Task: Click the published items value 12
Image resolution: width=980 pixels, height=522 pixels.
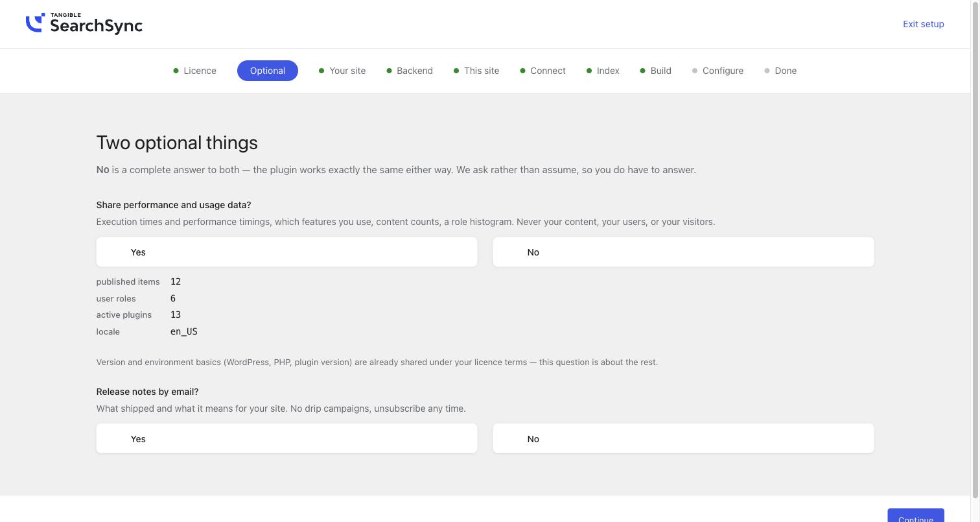Action: [x=176, y=281]
